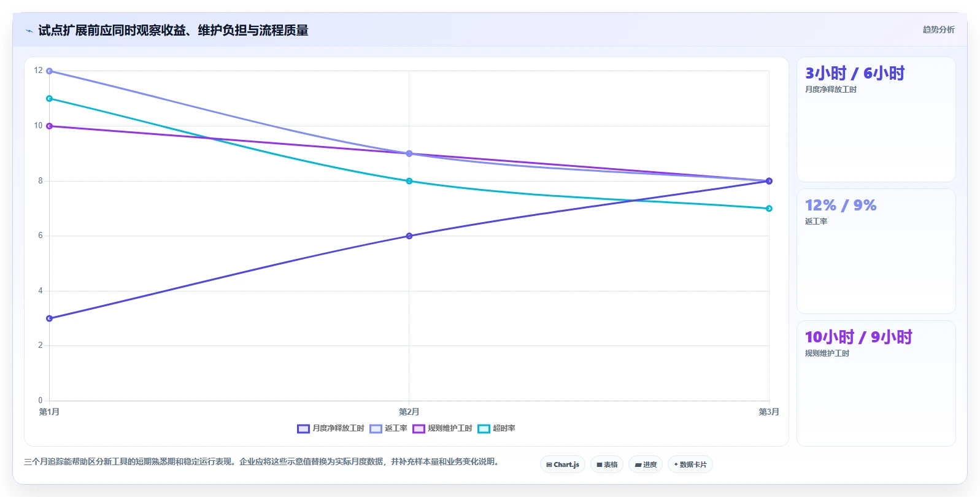Click the 第1月 axis label
Image resolution: width=980 pixels, height=497 pixels.
point(49,412)
